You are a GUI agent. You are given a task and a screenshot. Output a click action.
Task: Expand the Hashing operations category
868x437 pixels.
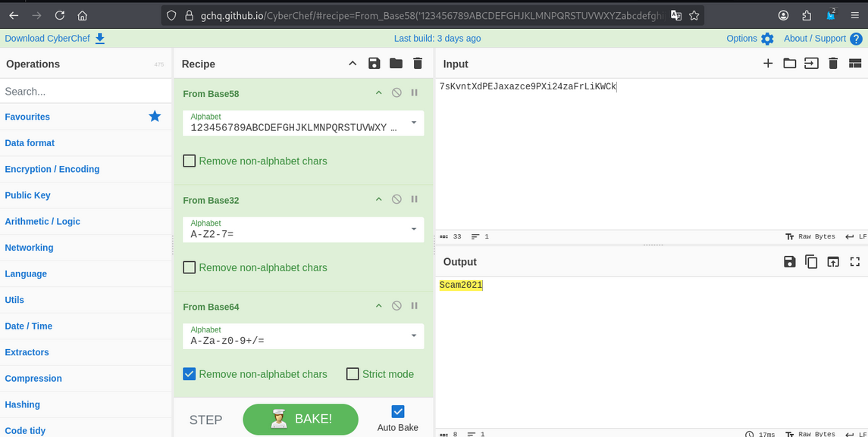coord(23,404)
